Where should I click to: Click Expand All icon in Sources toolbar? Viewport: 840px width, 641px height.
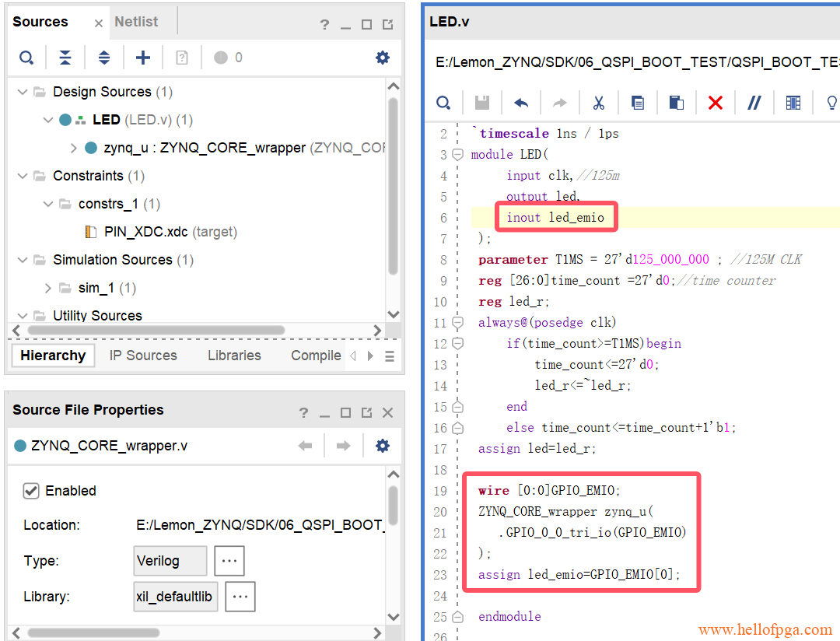[x=103, y=58]
